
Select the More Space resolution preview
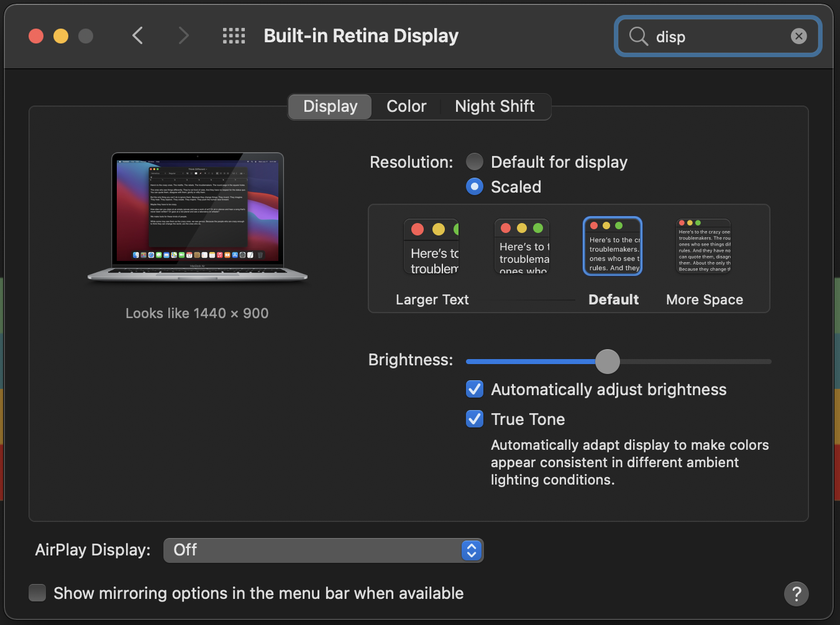pyautogui.click(x=703, y=246)
